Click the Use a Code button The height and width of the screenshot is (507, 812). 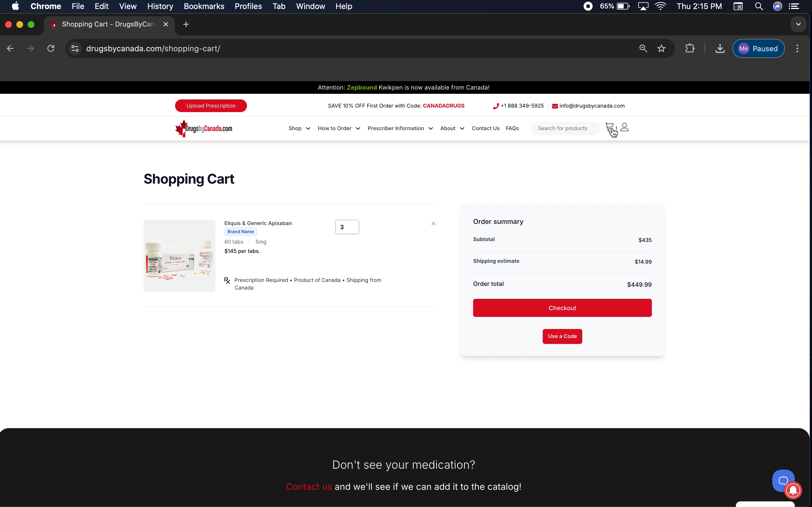562,336
